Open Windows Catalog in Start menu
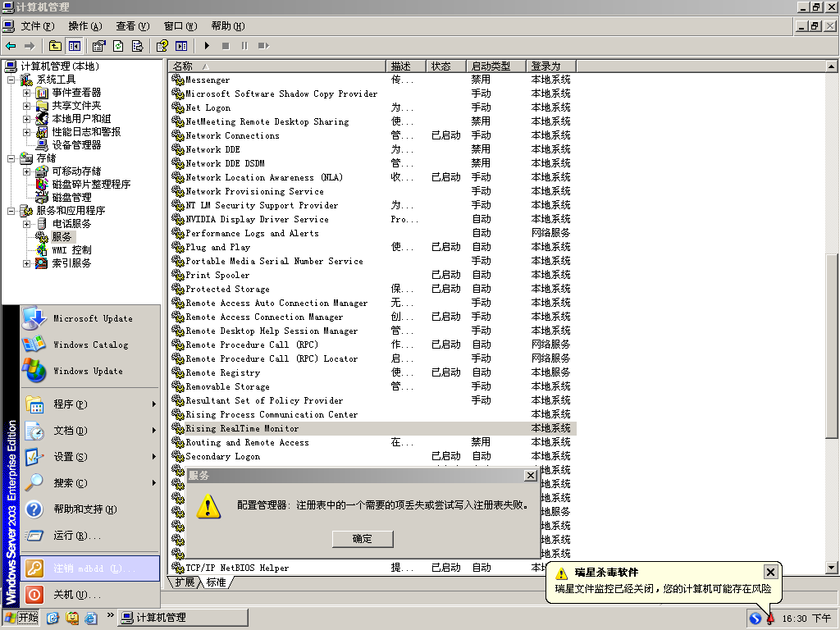The image size is (840, 630). pos(90,345)
